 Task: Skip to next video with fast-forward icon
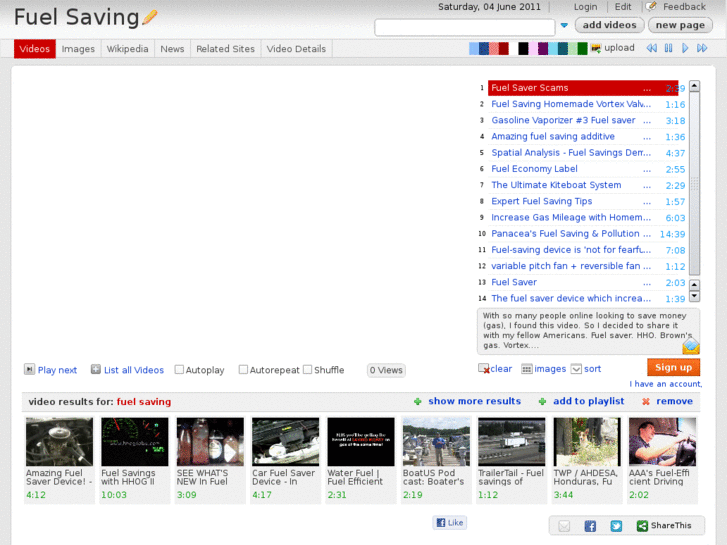(702, 48)
